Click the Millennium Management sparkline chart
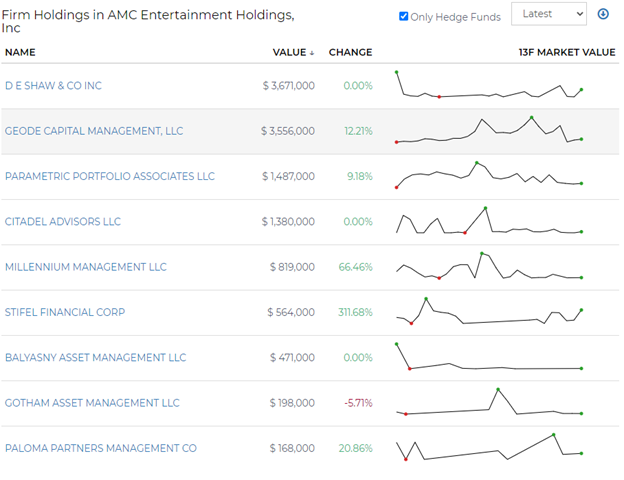Image resolution: width=624 pixels, height=480 pixels. tap(489, 266)
